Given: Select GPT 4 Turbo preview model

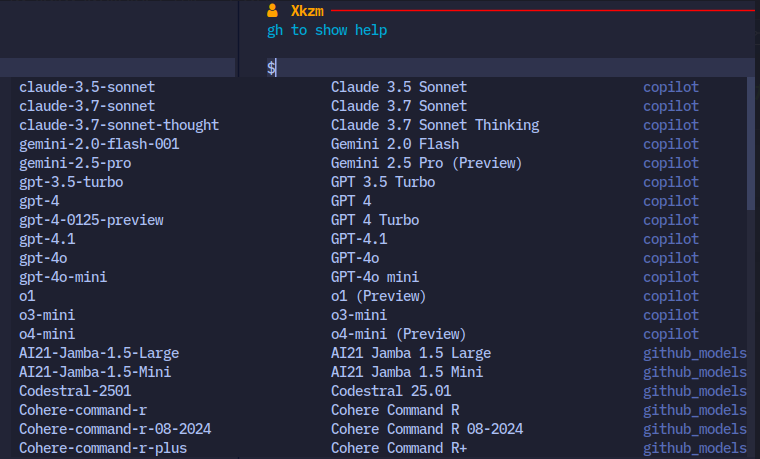Looking at the screenshot, I should click(91, 220).
